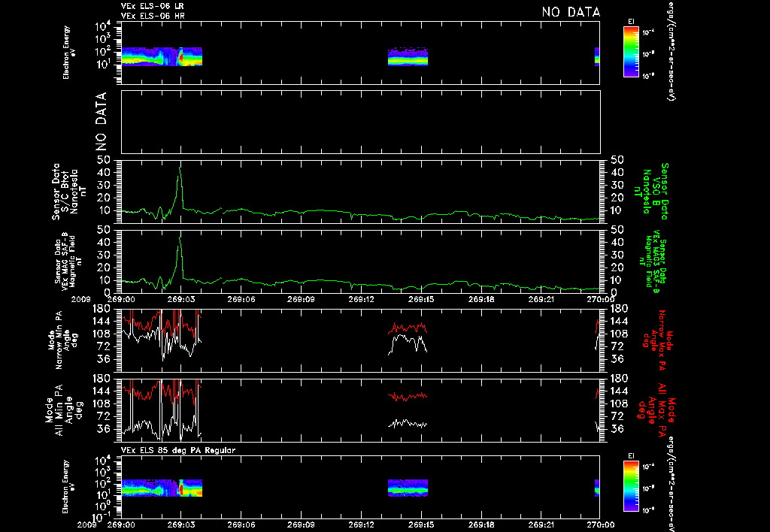This screenshot has width=770, height=532.
Task: Click the first data segment of the ELS-06 spectrogram
Action: (x=162, y=56)
